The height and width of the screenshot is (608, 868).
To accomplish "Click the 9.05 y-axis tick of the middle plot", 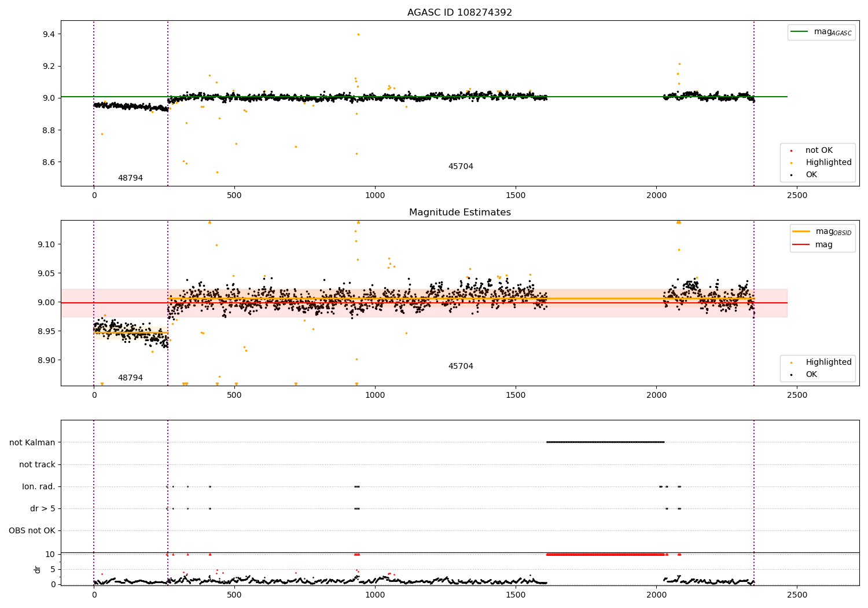I will (46, 273).
